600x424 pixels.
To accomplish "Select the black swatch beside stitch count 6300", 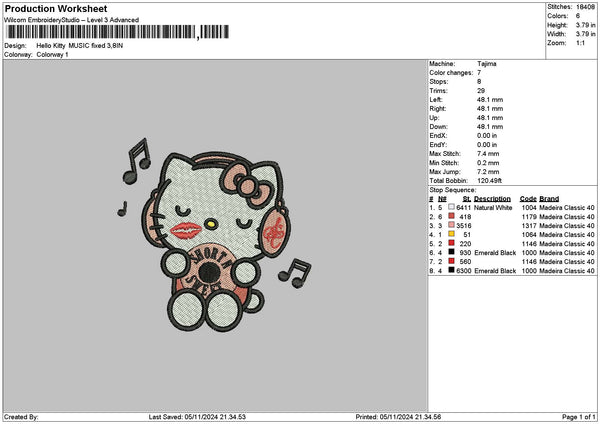I will click(x=452, y=270).
